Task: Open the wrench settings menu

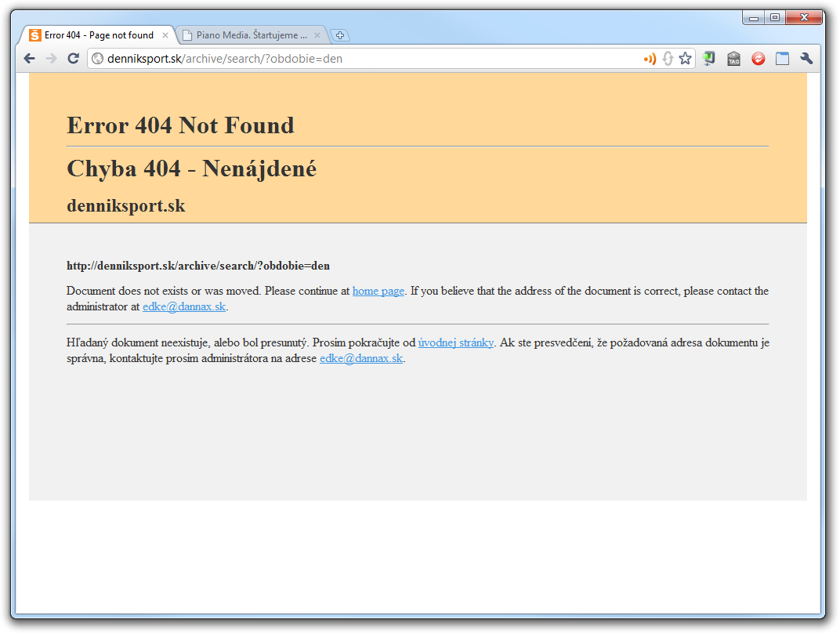Action: [806, 59]
